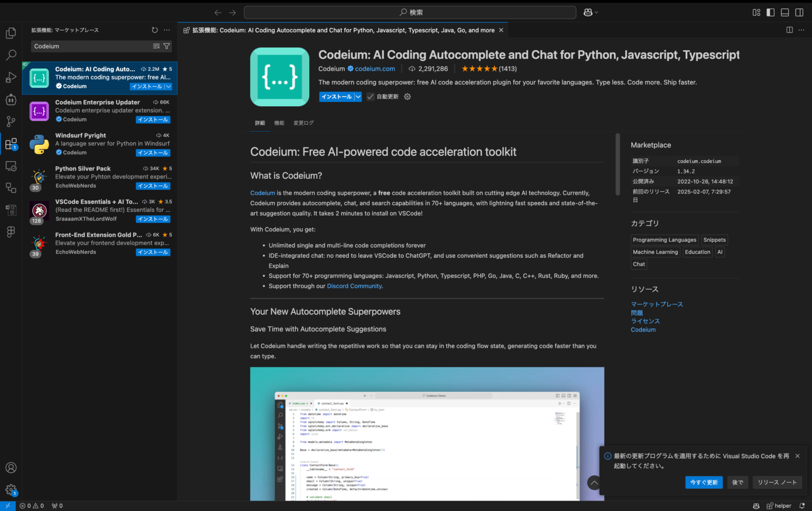
Task: Click the 今すぐ更新 button
Action: pos(704,482)
